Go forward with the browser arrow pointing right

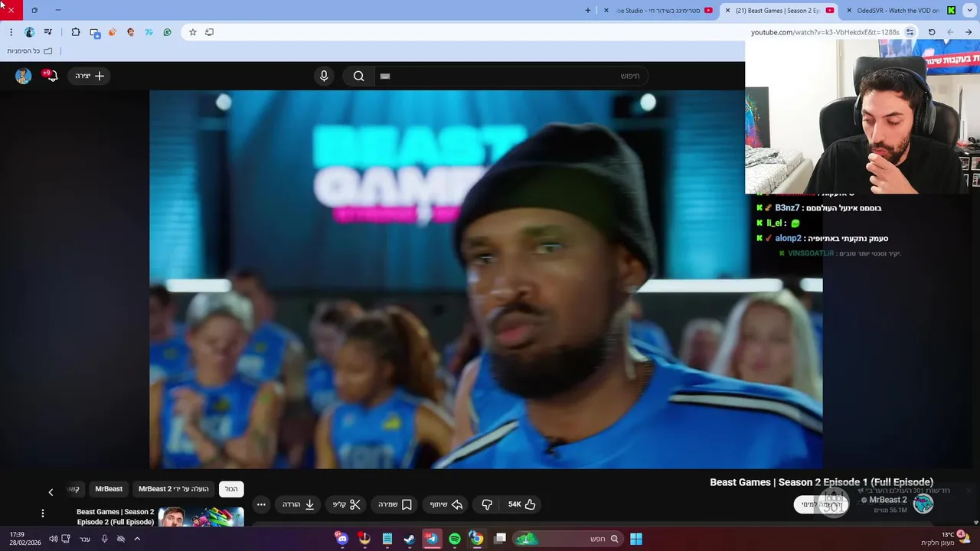coord(969,32)
